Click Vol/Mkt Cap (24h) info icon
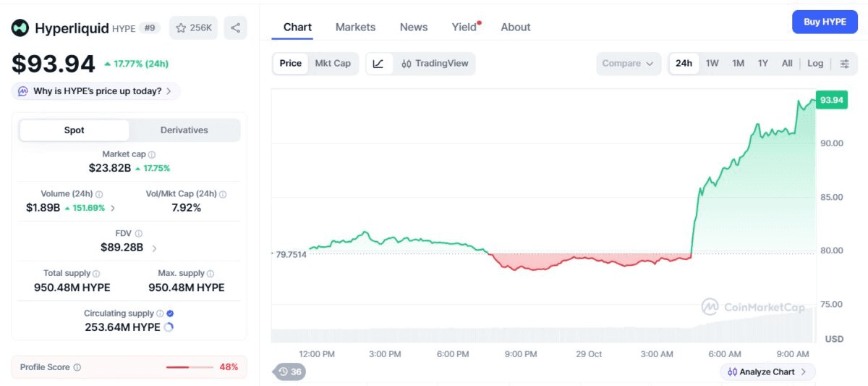 pos(223,194)
